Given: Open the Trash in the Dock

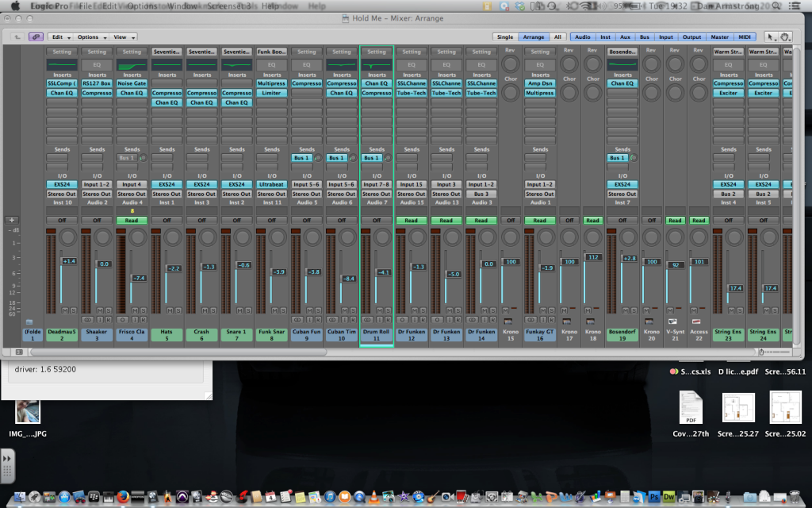Looking at the screenshot, I should pyautogui.click(x=795, y=497).
